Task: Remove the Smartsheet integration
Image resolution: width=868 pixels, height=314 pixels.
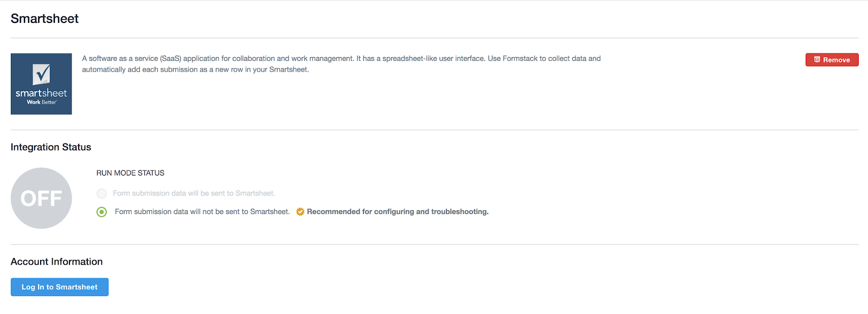Action: coord(832,60)
